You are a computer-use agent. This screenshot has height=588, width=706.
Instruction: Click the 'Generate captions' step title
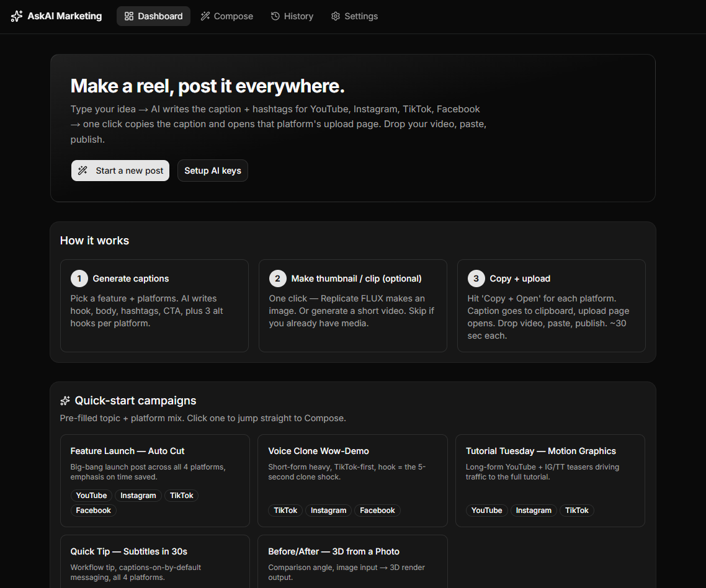point(130,278)
